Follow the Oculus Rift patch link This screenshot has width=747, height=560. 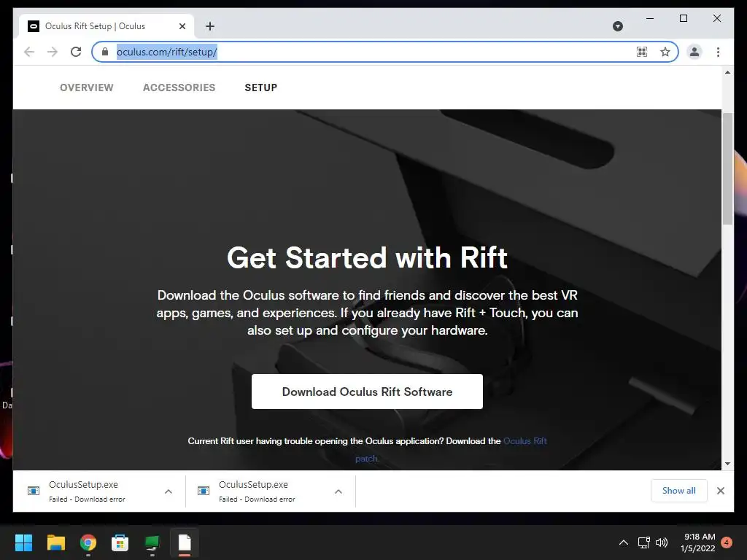525,441
